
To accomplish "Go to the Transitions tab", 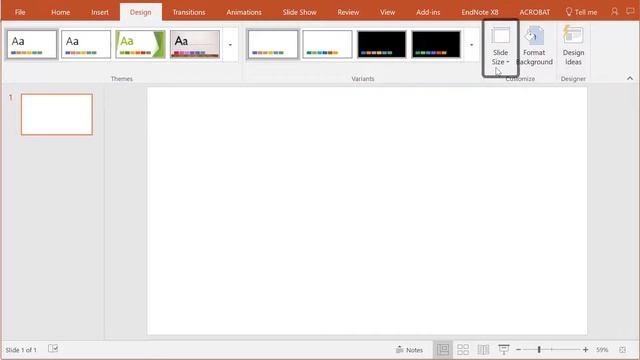I will [189, 12].
